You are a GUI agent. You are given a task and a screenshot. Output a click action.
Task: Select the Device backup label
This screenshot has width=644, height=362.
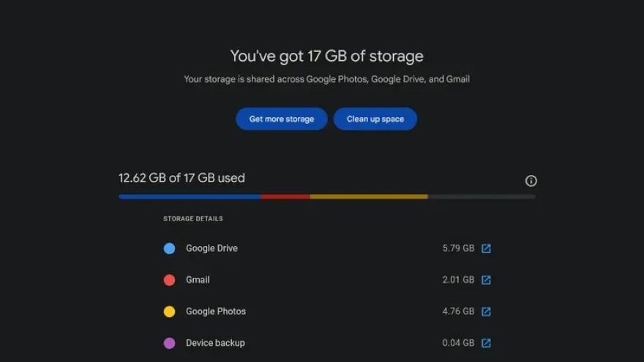215,343
